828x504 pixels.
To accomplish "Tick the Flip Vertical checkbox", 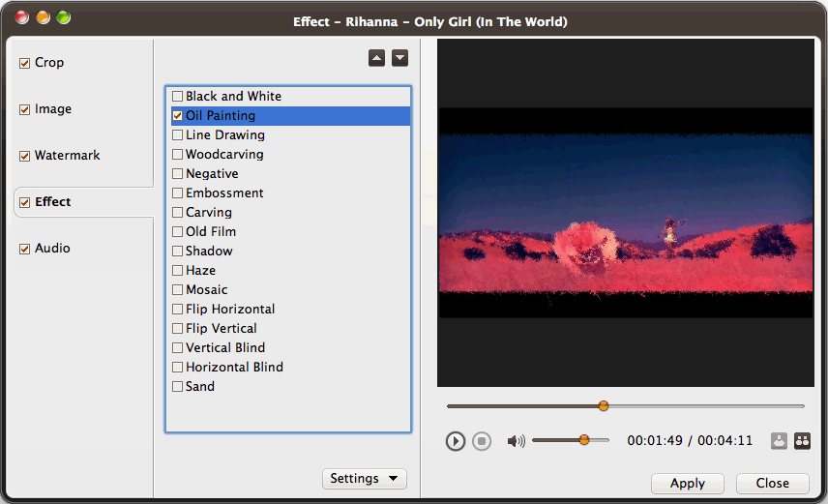I will (x=177, y=329).
